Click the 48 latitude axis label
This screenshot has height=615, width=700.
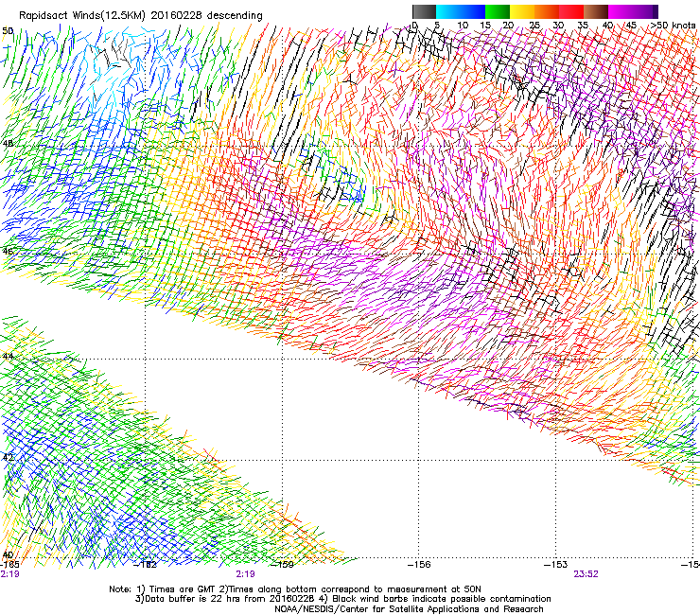[x=8, y=144]
